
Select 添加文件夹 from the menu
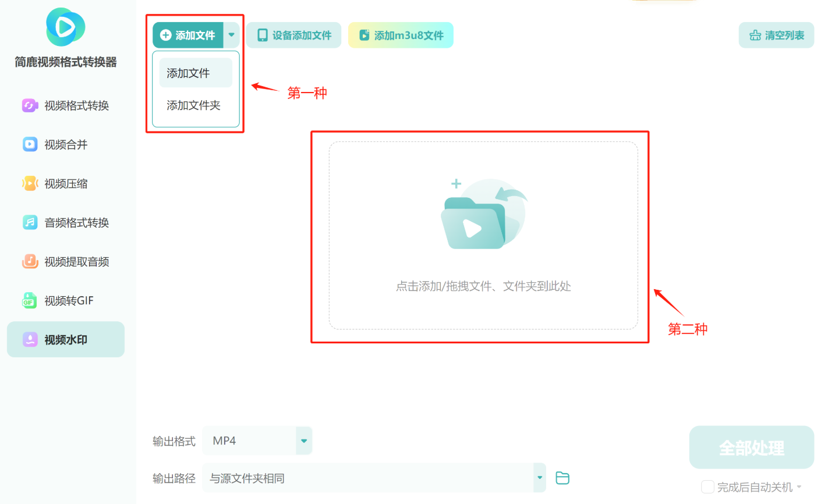(x=194, y=105)
